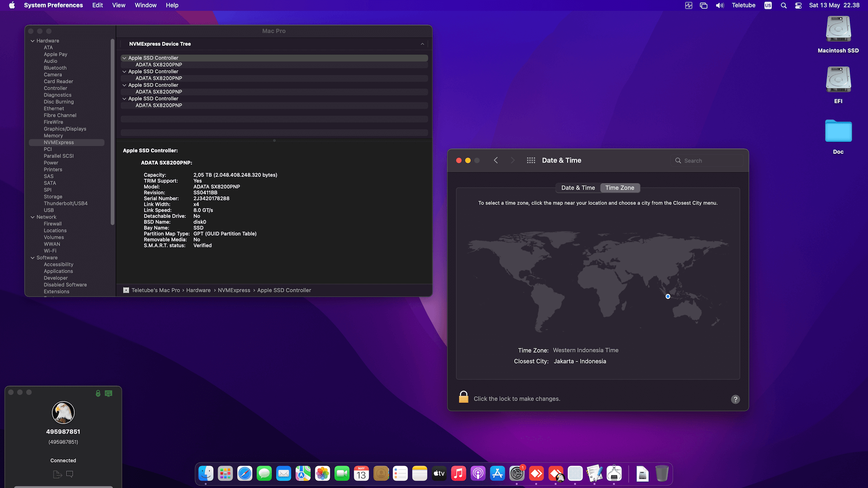Screen dimensions: 868x488
Task: Launch FaceTime from the Dock
Action: click(342, 474)
